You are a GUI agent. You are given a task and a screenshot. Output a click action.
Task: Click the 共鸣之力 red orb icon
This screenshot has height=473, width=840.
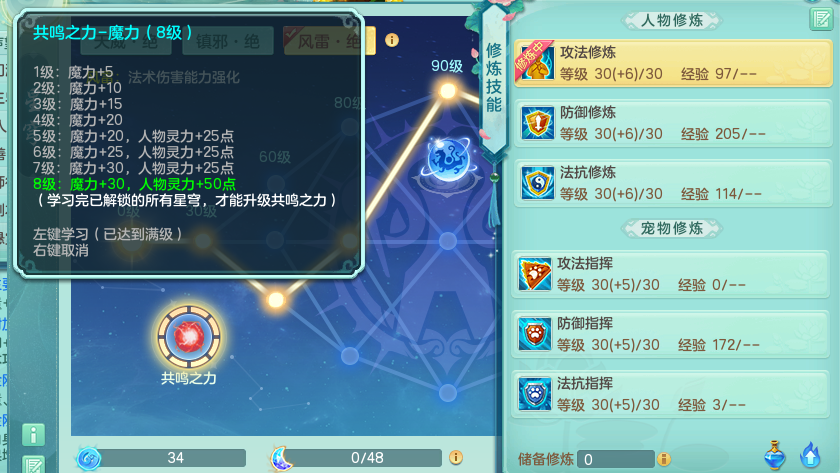point(189,337)
